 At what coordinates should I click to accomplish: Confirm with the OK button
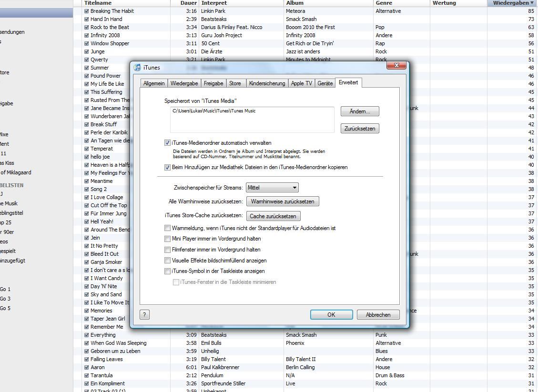point(332,314)
